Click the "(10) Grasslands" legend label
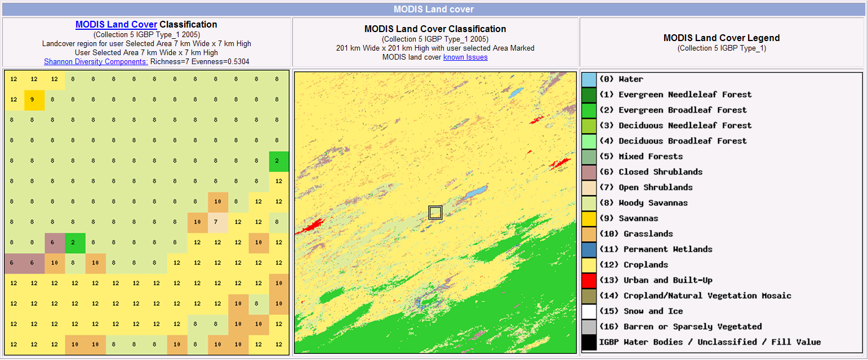Viewport: 868px width, 360px height. [636, 234]
